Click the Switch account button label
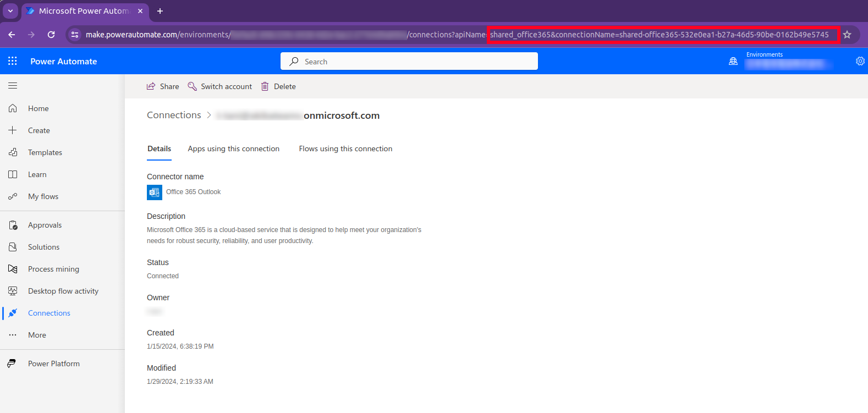This screenshot has height=413, width=868. pos(226,86)
